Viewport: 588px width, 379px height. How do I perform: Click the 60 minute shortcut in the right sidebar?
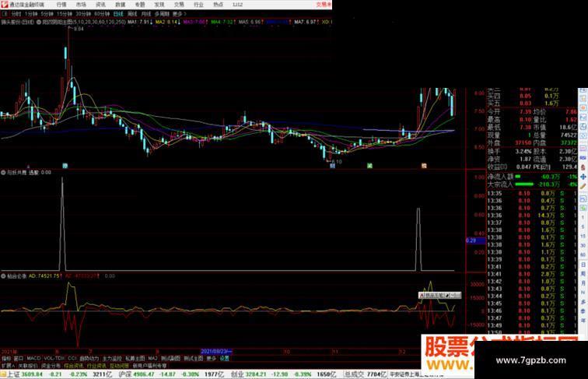pos(583,254)
